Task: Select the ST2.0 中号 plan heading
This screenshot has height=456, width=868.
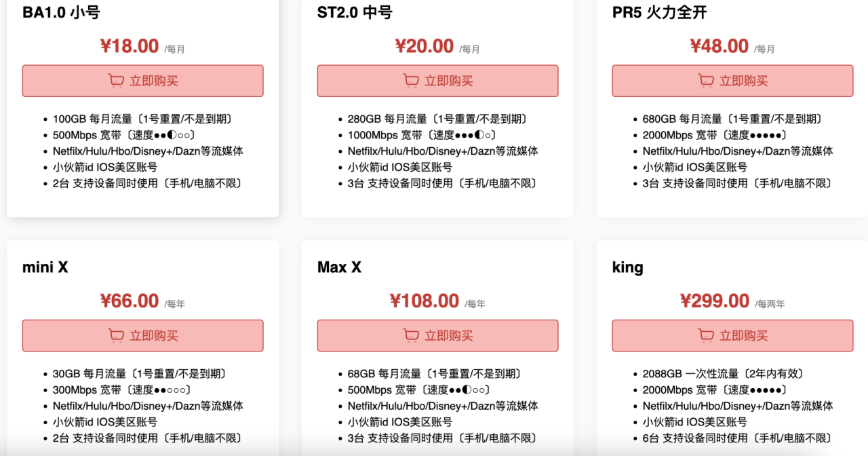Action: [355, 12]
